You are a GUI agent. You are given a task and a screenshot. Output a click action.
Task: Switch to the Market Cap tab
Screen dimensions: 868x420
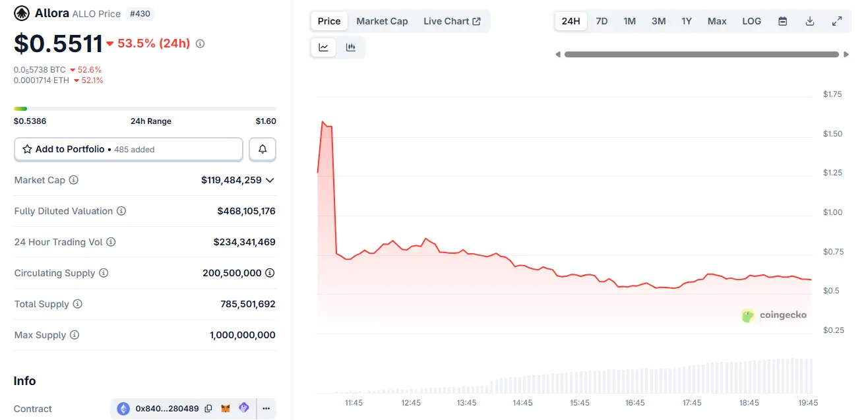point(382,20)
